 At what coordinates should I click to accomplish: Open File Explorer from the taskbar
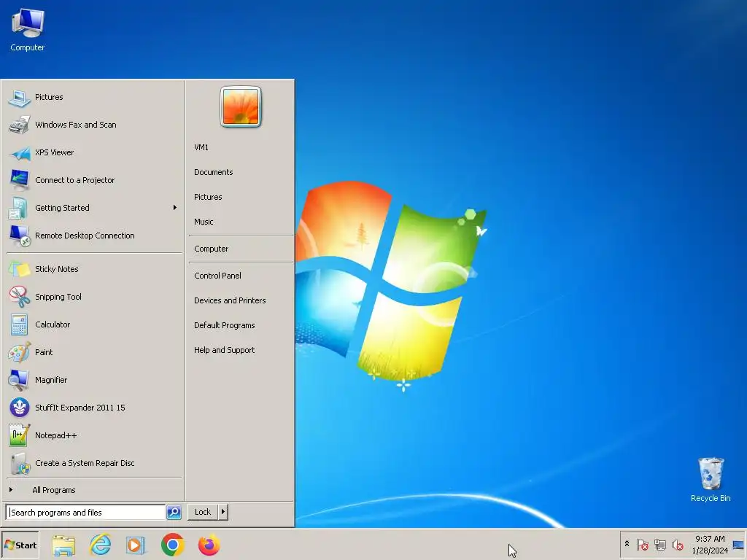tap(63, 545)
